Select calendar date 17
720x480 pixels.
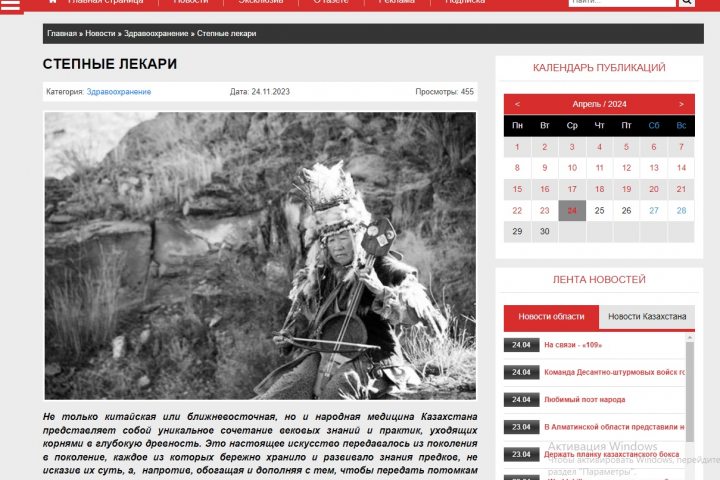[x=572, y=189]
